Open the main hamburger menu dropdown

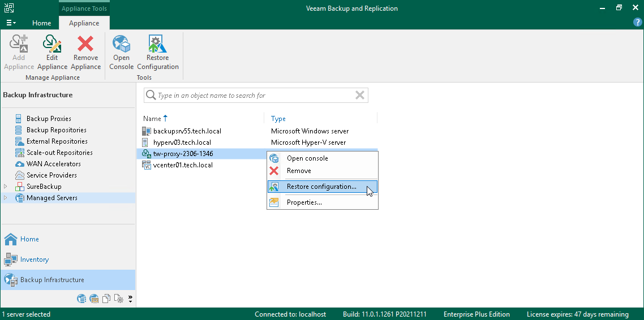(11, 23)
